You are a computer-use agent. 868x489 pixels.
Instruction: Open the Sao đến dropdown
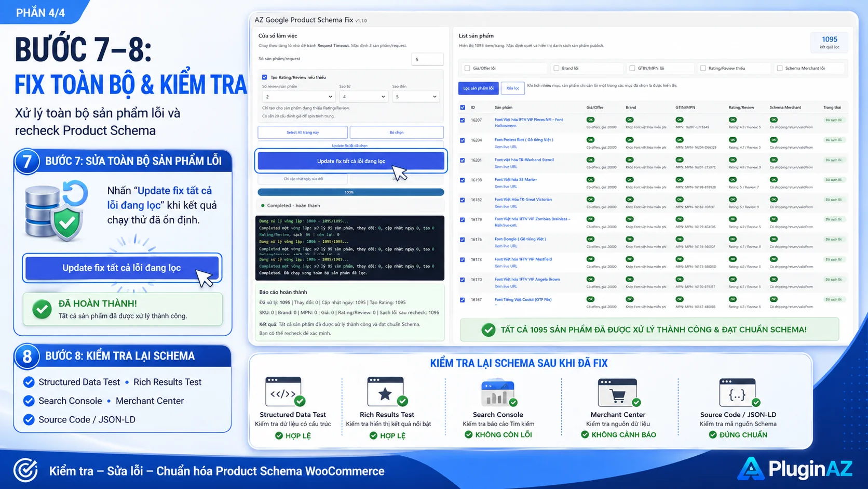415,97
